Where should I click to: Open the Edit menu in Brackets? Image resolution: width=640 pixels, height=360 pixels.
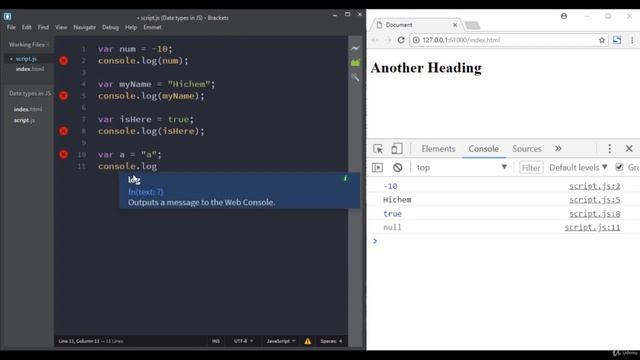[x=27, y=27]
